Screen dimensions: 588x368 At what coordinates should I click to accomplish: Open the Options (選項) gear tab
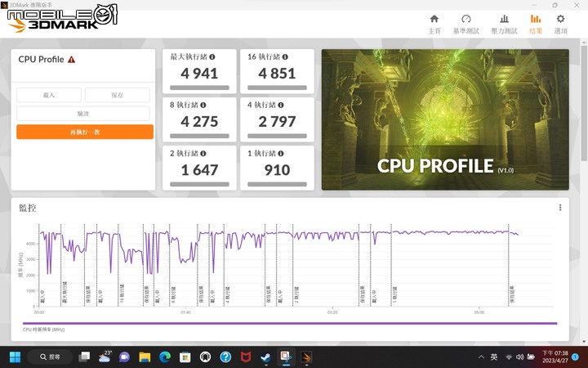[x=560, y=25]
